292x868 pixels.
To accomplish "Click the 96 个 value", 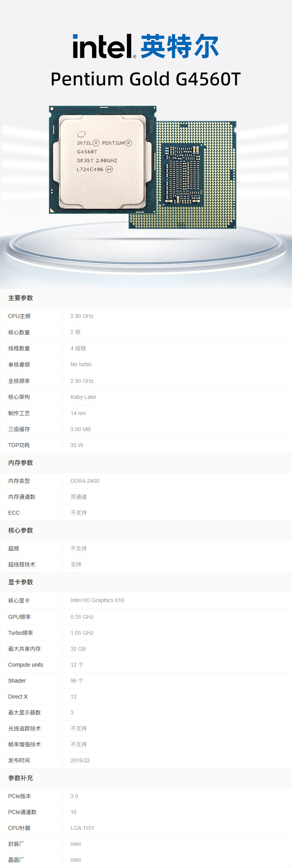I will click(77, 681).
